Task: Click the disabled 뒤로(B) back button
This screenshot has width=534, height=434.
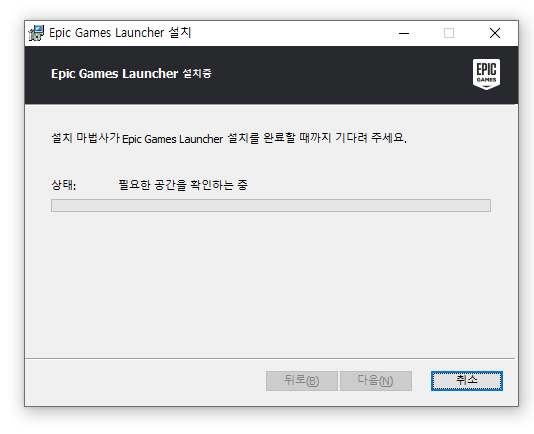Action: (x=302, y=381)
